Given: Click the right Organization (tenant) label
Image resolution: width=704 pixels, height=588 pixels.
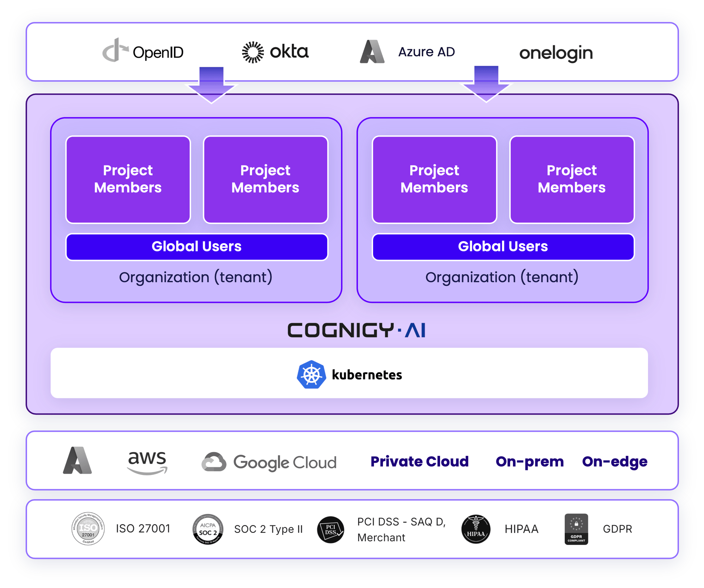Looking at the screenshot, I should coord(502,277).
